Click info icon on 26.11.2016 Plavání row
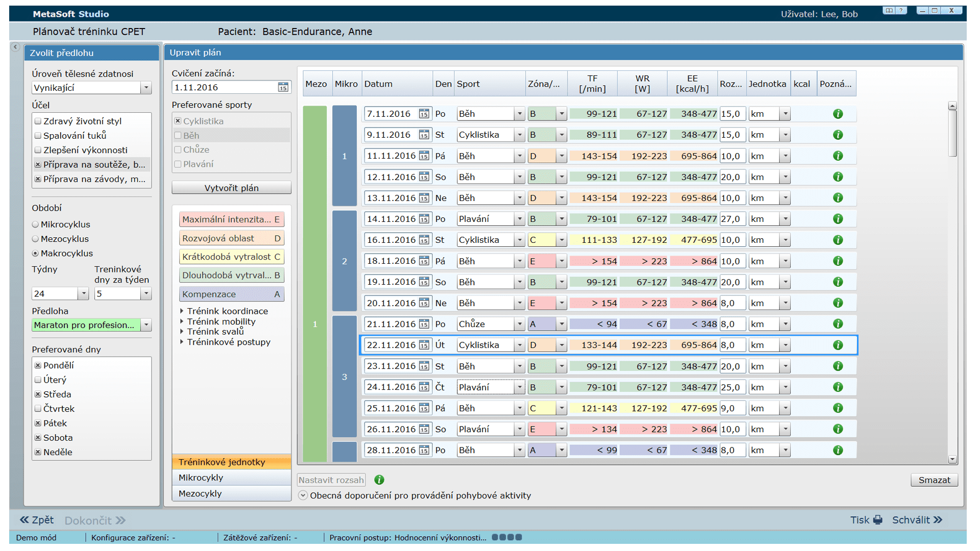The width and height of the screenshot is (980, 551). [x=838, y=429]
